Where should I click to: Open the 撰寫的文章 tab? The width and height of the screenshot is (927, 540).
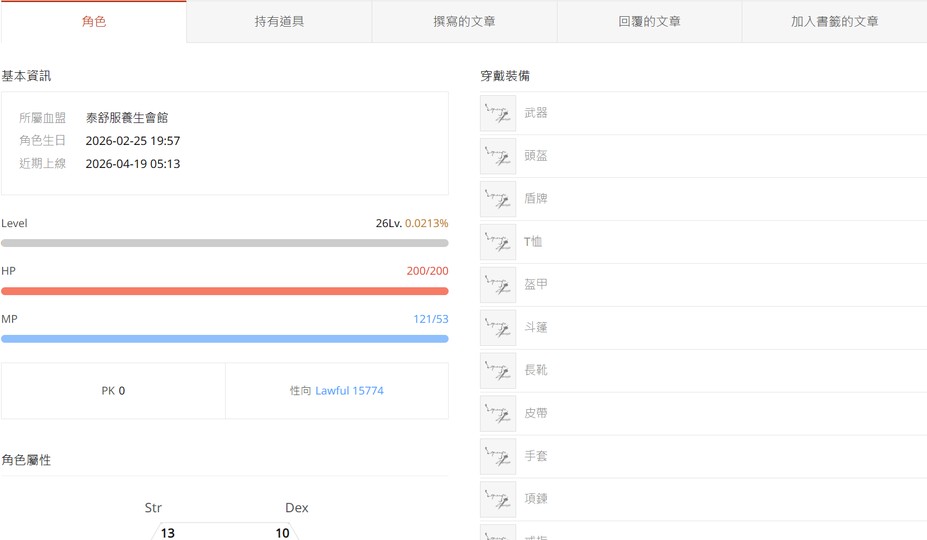(x=464, y=21)
